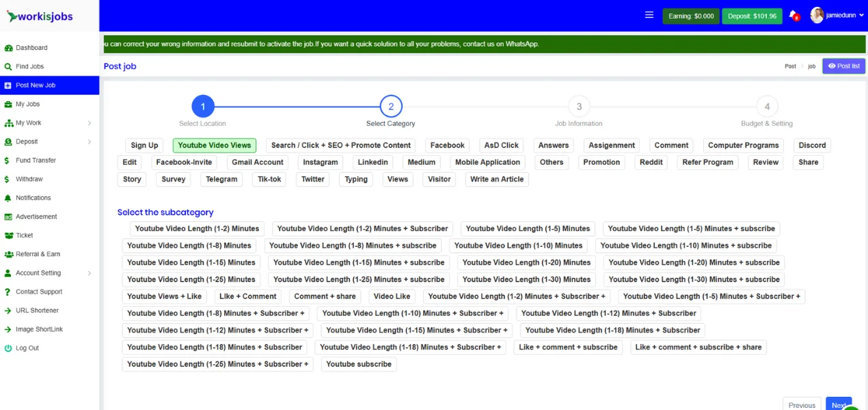Viewport: 868px width, 410px height.
Task: Select the Telegram category option
Action: pyautogui.click(x=221, y=179)
